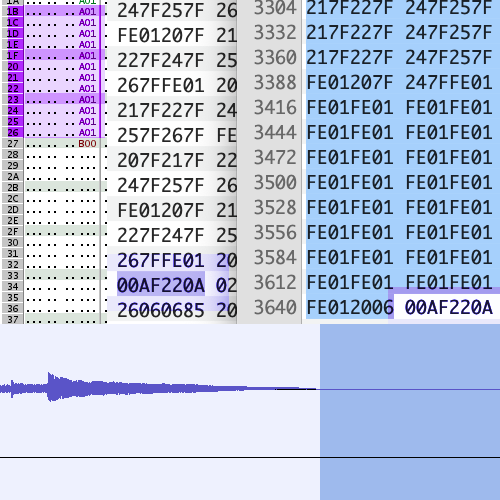The width and height of the screenshot is (500, 500).
Task: Click hex value 217F227F in middle hex panel
Action: [161, 110]
